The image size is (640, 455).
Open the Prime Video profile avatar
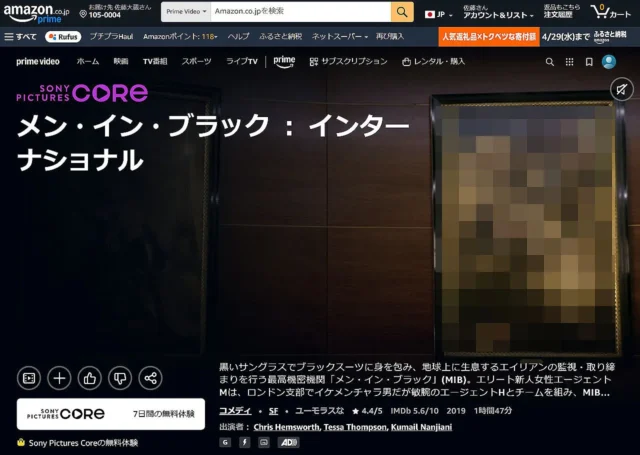click(x=609, y=62)
